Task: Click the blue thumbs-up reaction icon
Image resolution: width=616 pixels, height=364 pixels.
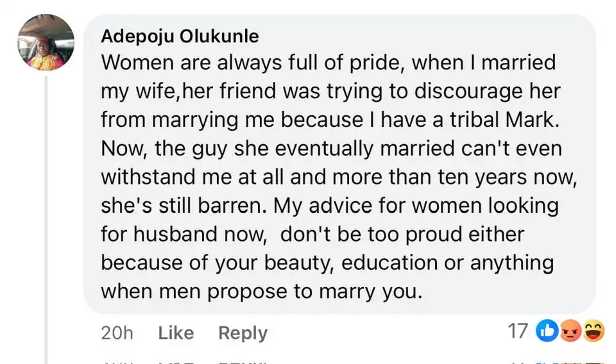Action: tap(547, 331)
